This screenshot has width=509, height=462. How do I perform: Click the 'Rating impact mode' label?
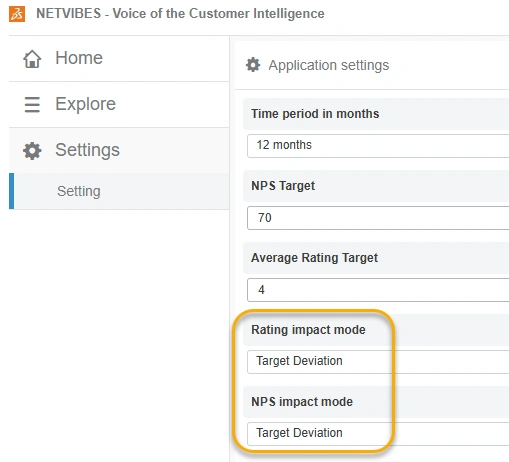[308, 330]
